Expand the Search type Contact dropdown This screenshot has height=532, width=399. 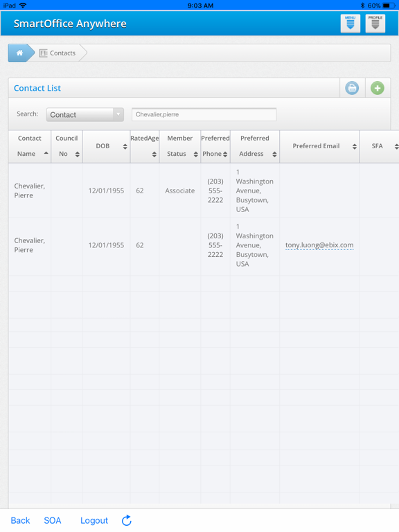pos(85,115)
